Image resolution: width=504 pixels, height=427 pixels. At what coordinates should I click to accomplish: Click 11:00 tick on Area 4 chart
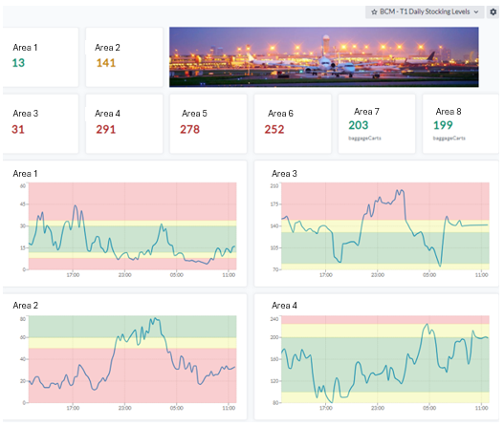point(481,408)
